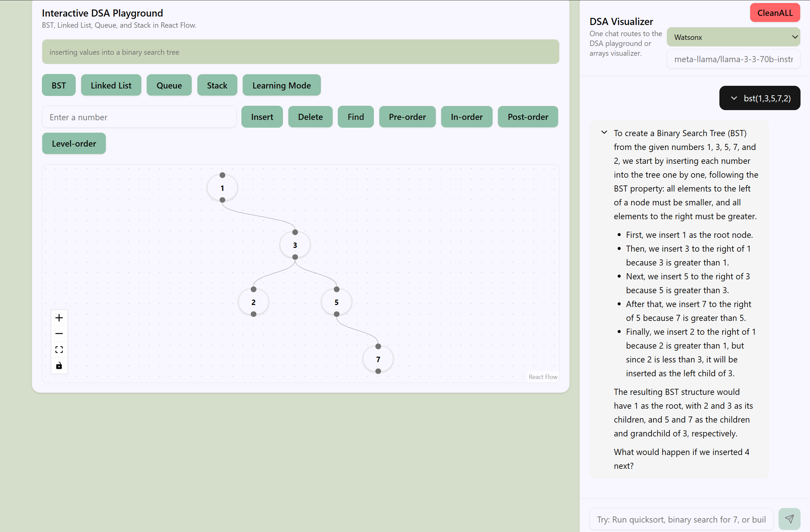
Task: Collapse the bst(1,3,5,7,2) message chevron
Action: pos(734,98)
